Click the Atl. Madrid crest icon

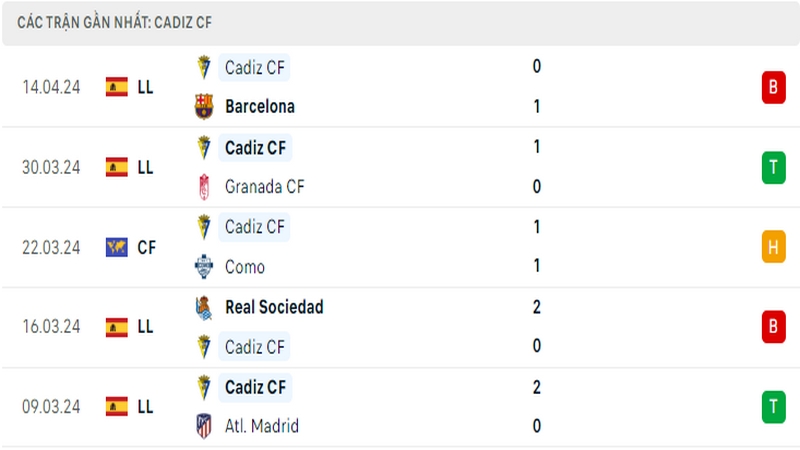(204, 426)
